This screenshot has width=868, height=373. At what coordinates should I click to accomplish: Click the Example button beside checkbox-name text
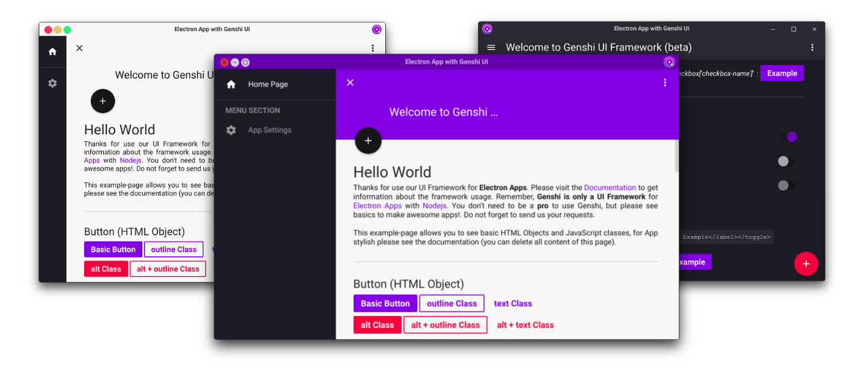[782, 73]
